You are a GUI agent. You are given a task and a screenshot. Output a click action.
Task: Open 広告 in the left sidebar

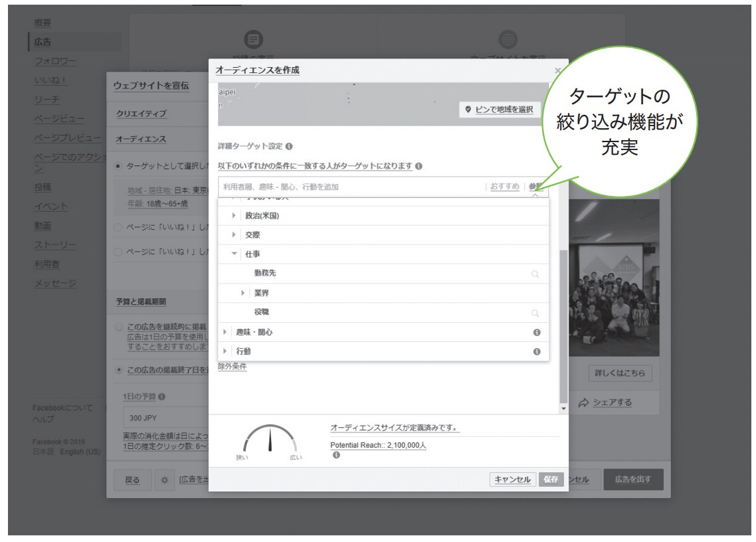tap(43, 42)
